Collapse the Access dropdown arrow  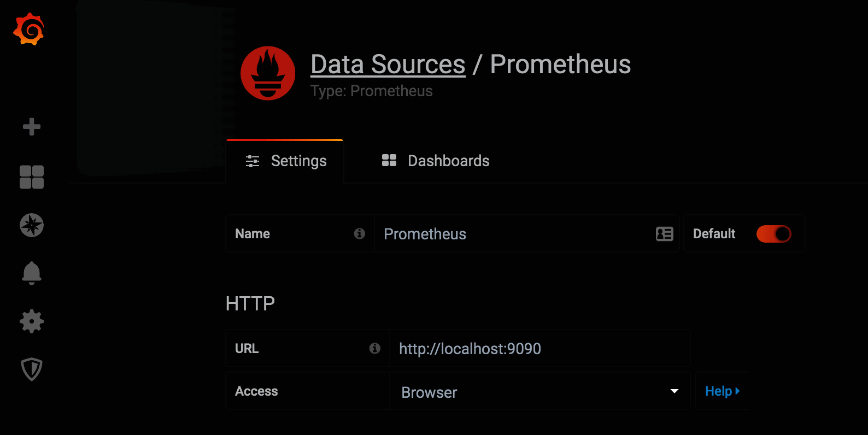(673, 391)
